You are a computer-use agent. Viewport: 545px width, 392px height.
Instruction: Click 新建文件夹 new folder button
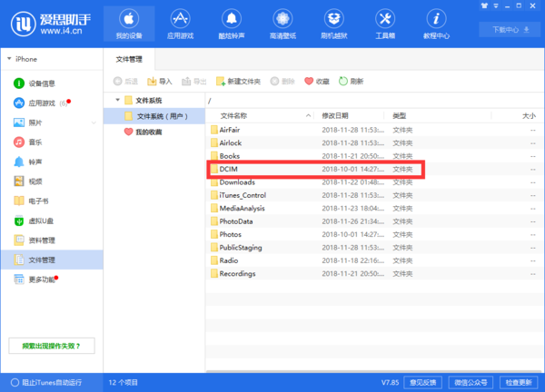238,82
